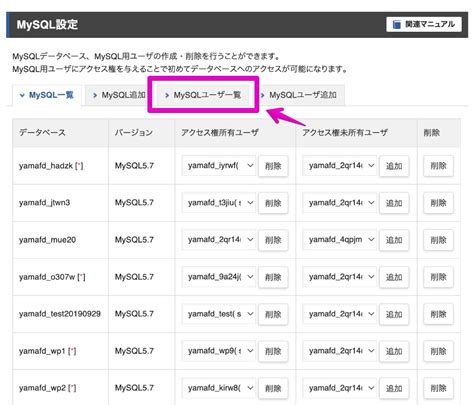Click 追加 to add user to yamafd_mue20
The width and height of the screenshot is (474, 405).
click(394, 240)
